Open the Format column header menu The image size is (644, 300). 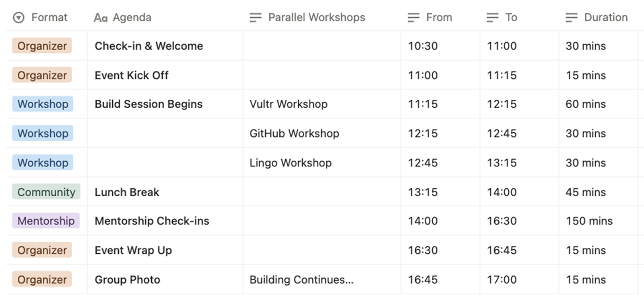point(49,18)
